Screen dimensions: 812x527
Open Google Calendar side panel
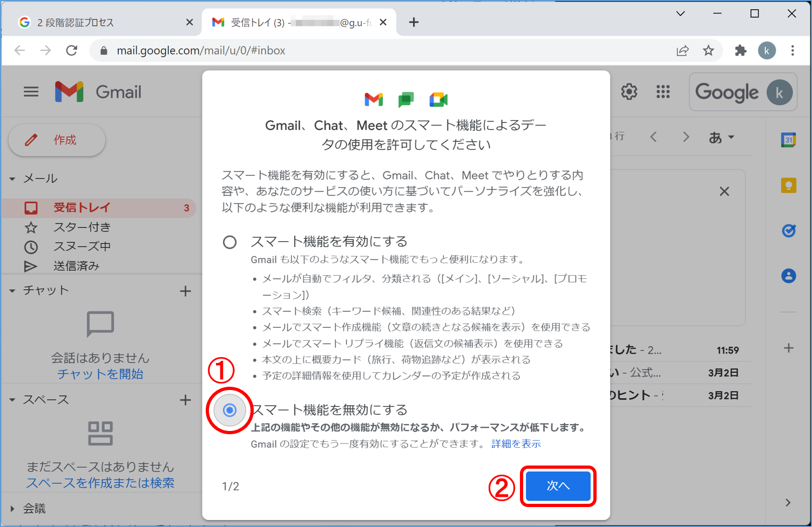click(x=789, y=140)
